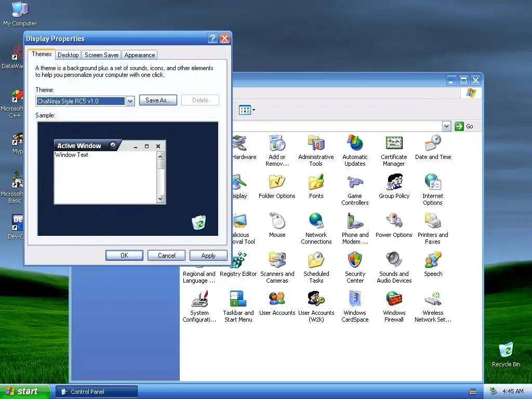Open My Computer desktop icon

point(20,9)
